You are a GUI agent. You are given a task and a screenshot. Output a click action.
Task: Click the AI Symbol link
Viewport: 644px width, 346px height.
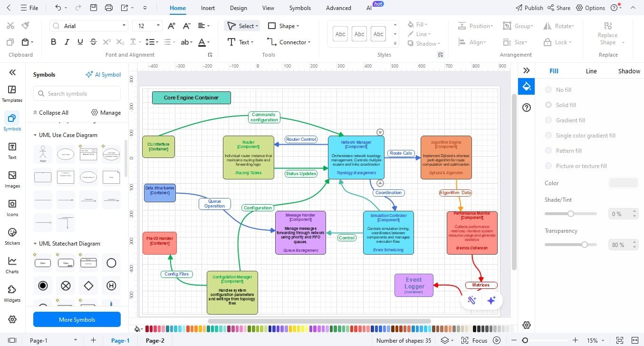click(x=103, y=74)
